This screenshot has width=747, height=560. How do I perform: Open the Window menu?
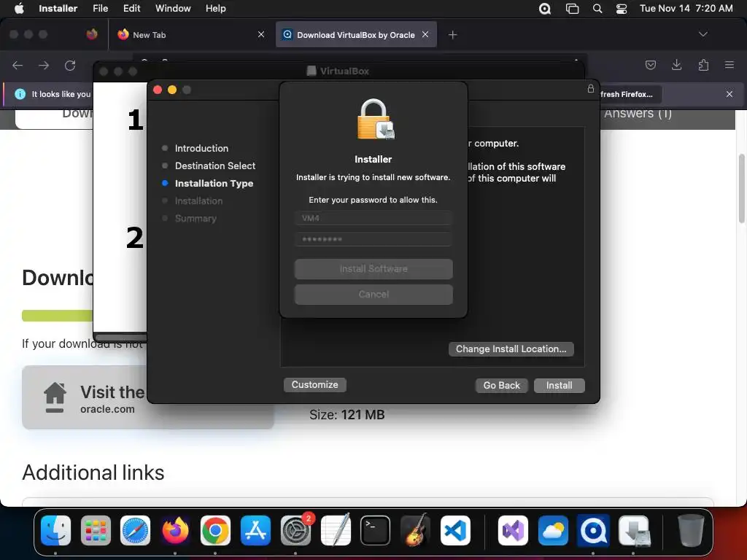tap(173, 8)
